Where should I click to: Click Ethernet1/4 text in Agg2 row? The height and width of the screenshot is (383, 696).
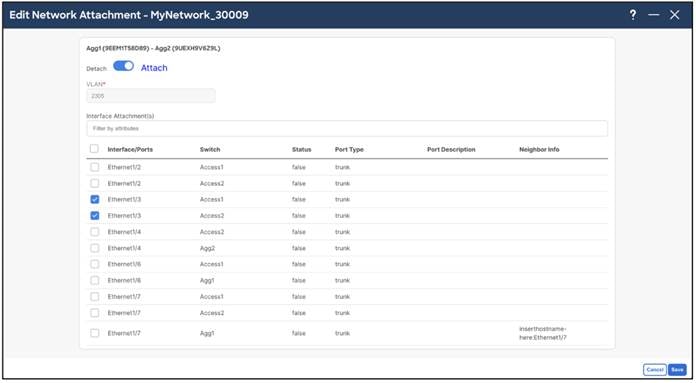click(x=124, y=248)
